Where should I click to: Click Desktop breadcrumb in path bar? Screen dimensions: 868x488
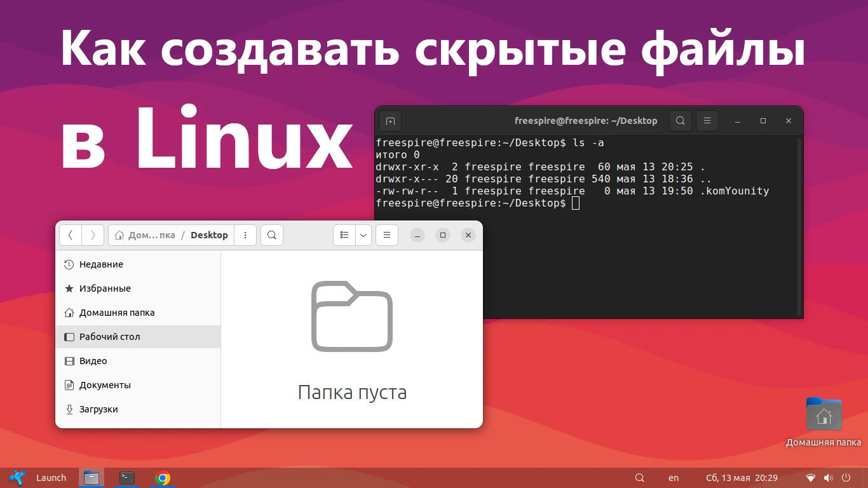coord(209,235)
